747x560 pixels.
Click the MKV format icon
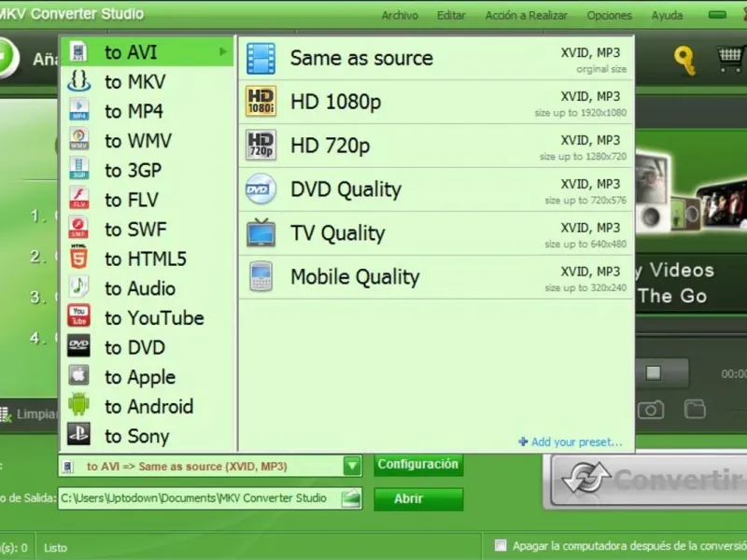pyautogui.click(x=78, y=81)
